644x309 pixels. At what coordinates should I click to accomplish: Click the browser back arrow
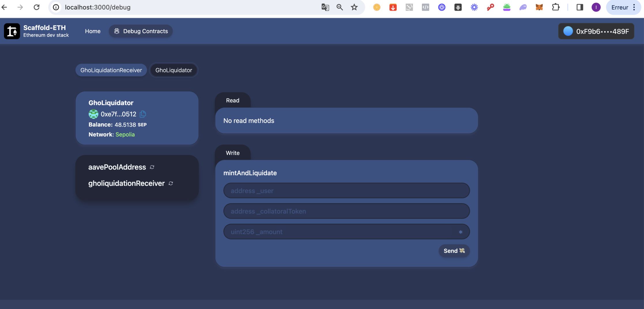pos(4,7)
